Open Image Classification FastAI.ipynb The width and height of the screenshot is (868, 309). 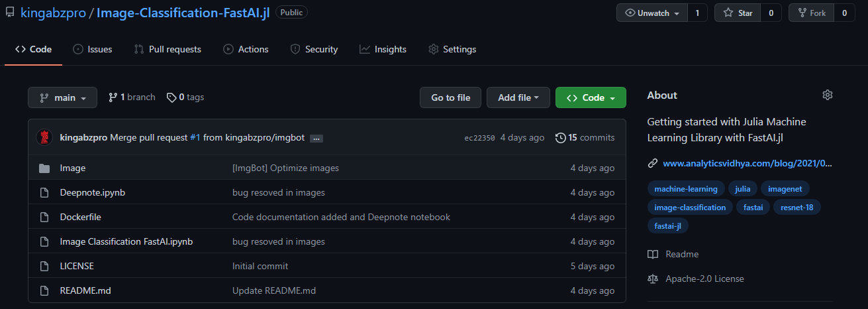(126, 242)
